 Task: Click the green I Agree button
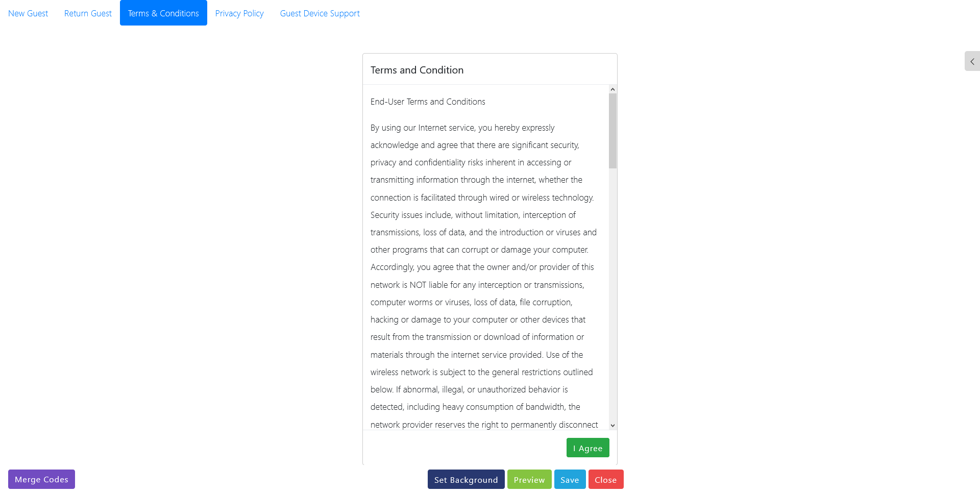click(x=587, y=448)
